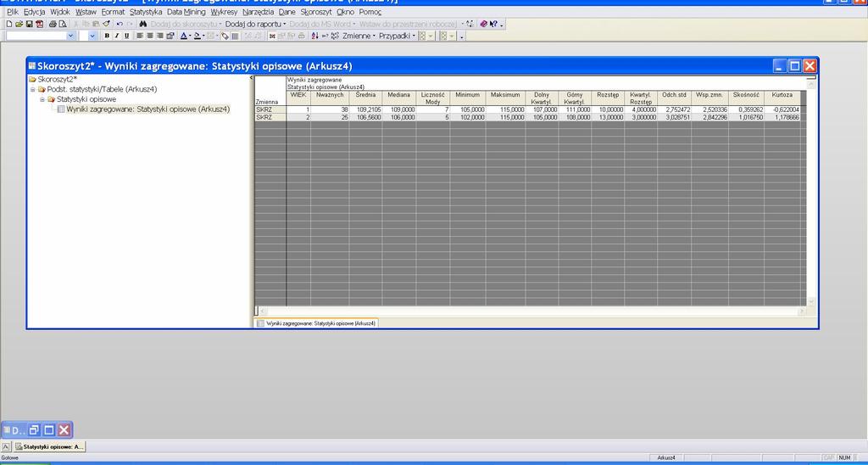The height and width of the screenshot is (465, 868).
Task: Click the tag label icon
Action: [x=225, y=36]
